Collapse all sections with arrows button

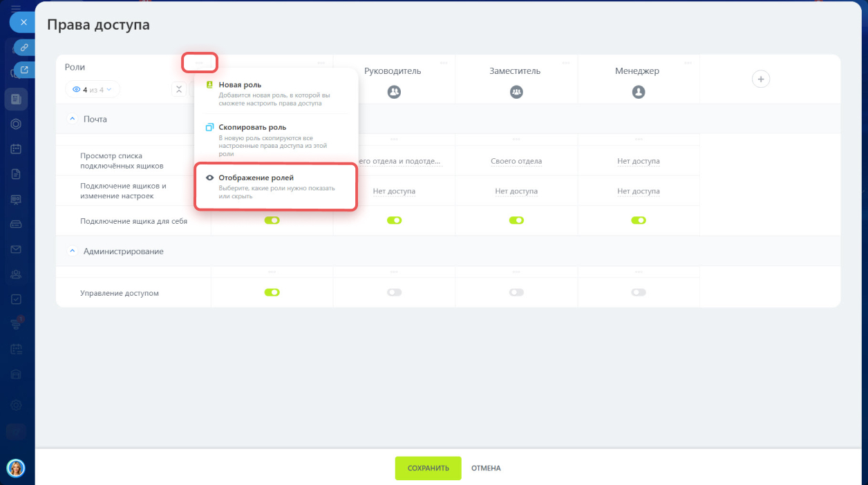(179, 89)
